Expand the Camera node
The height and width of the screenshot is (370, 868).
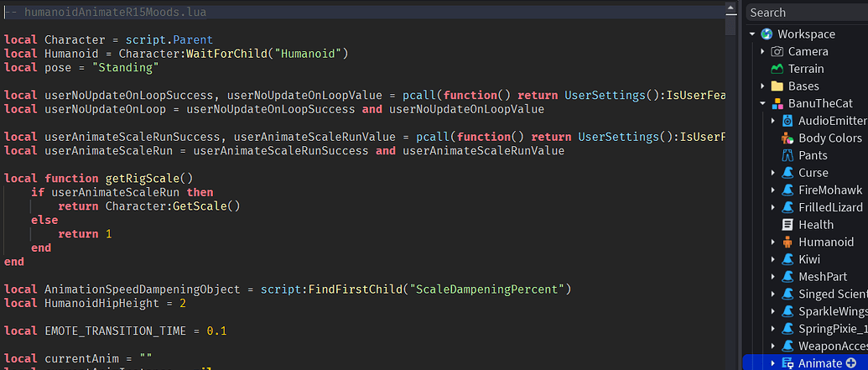(763, 51)
